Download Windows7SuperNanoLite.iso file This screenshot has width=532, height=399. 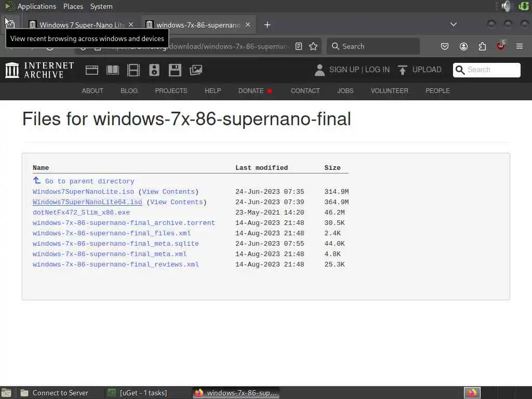tap(83, 192)
